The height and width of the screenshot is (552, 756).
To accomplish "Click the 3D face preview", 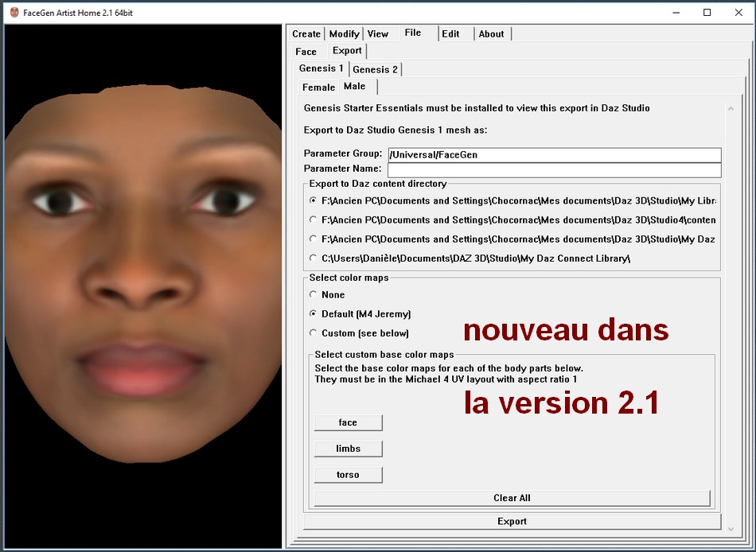I will tap(142, 286).
